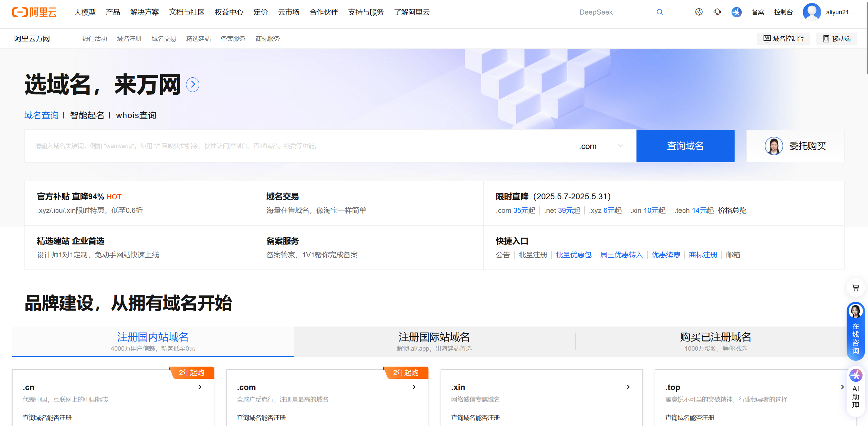Viewport: 868px width, 426px height.
Task: Click the 商标注册 quick link
Action: [703, 255]
